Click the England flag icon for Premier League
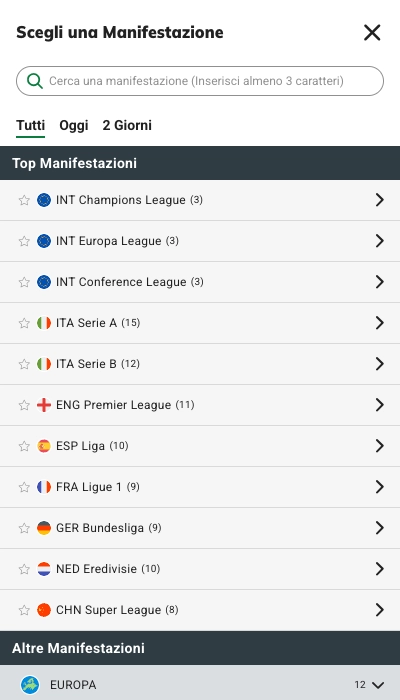 (x=44, y=405)
